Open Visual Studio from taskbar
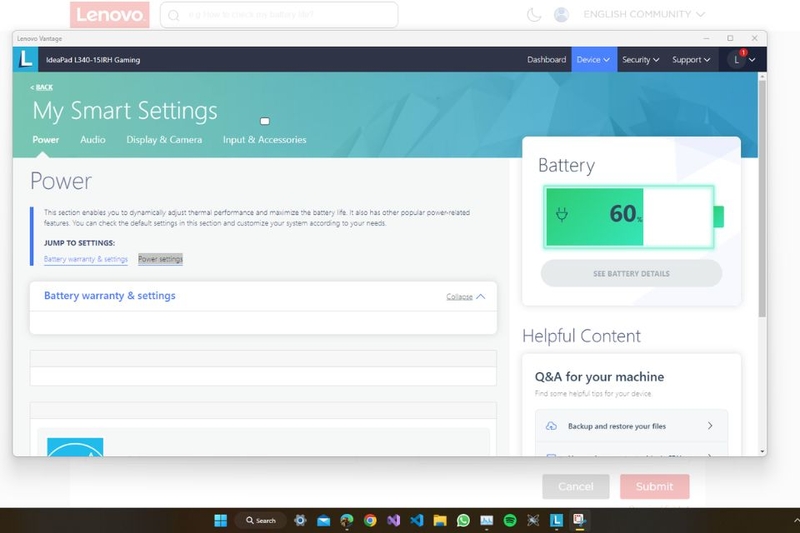This screenshot has height=533, width=800. point(393,520)
